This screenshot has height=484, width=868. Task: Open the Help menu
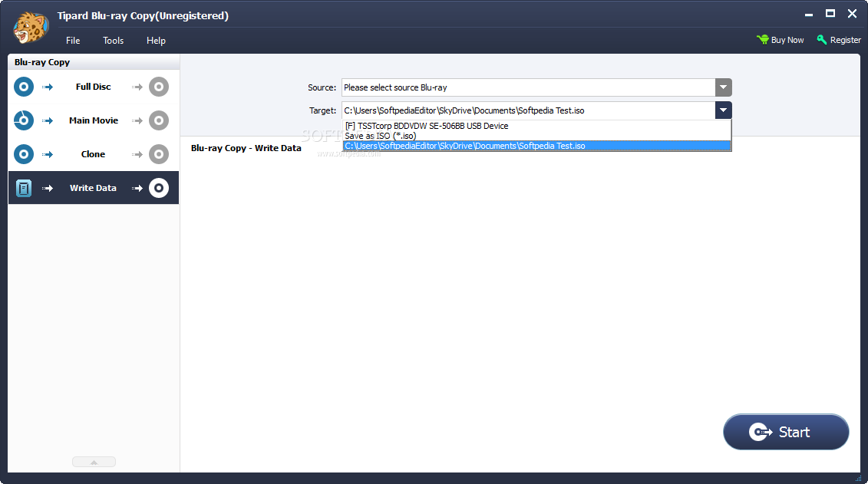(156, 41)
